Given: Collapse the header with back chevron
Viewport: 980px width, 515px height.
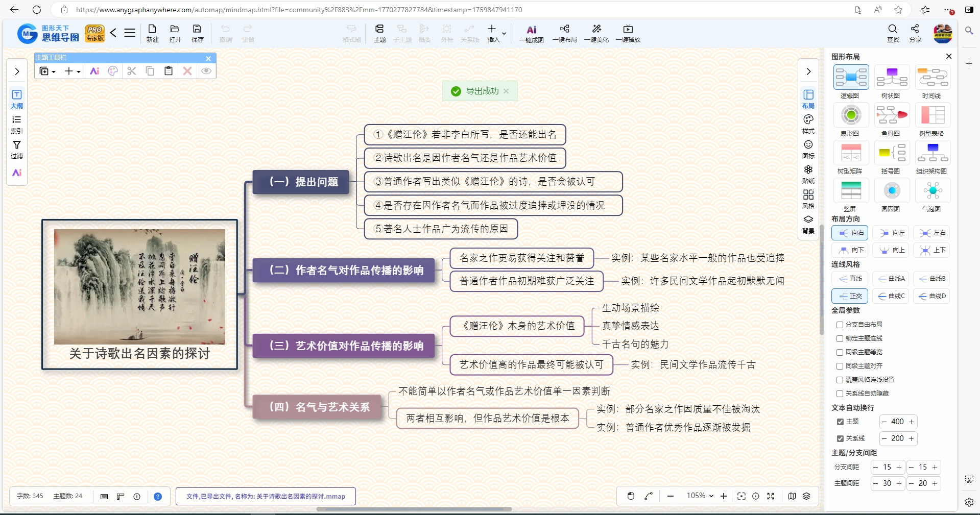Looking at the screenshot, I should 113,33.
